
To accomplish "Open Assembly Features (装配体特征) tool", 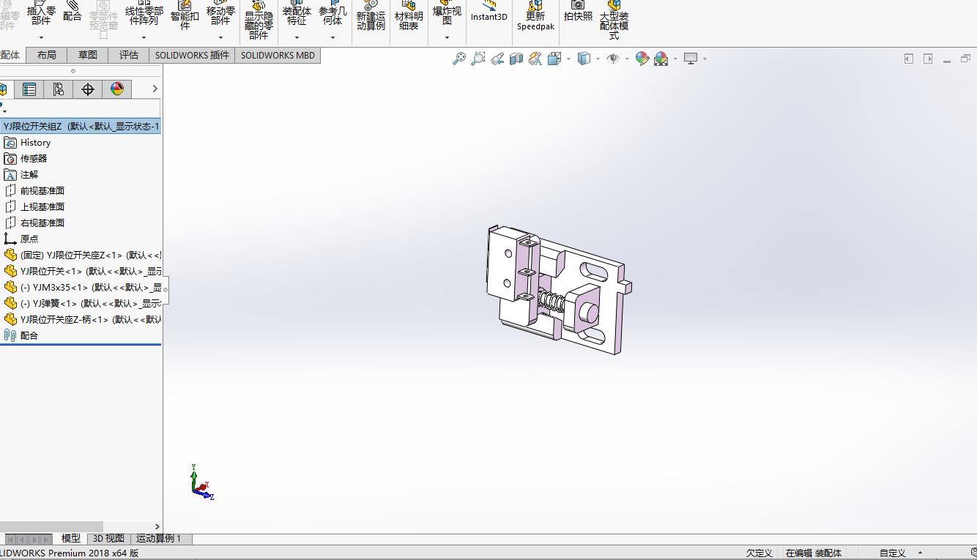I will point(297,15).
